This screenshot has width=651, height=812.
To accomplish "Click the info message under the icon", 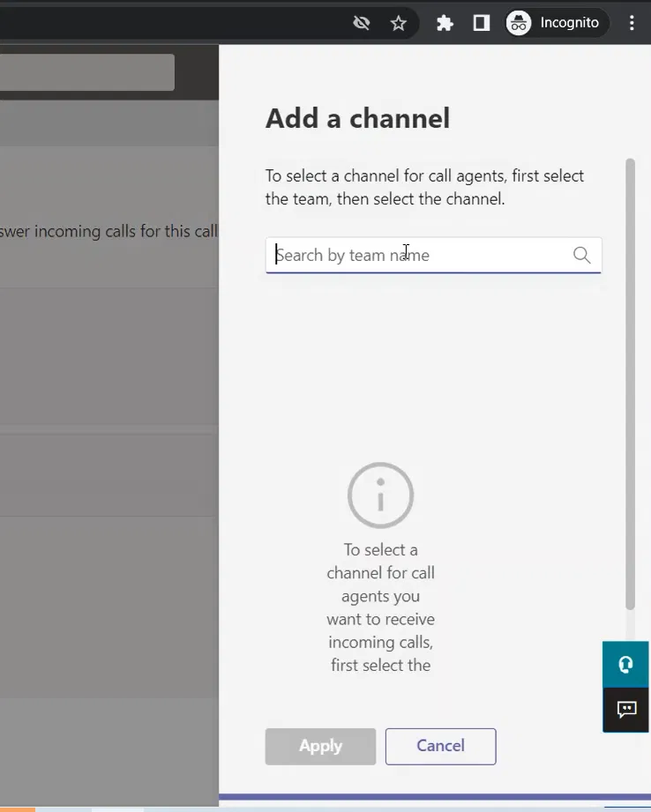I will pos(380,607).
